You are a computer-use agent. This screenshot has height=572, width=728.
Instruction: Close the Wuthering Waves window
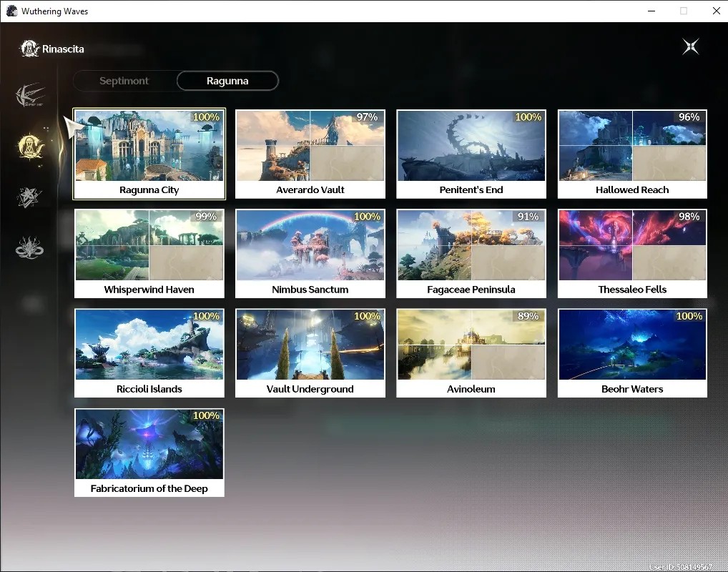click(x=716, y=11)
